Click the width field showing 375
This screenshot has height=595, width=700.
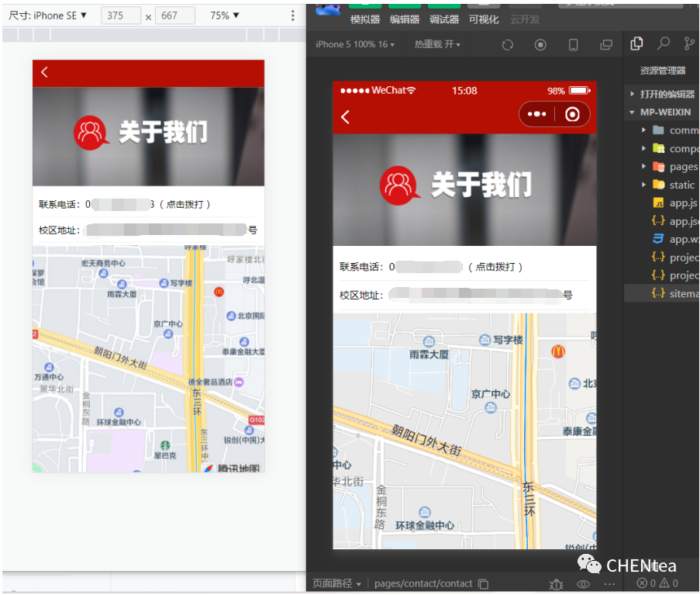(x=120, y=16)
